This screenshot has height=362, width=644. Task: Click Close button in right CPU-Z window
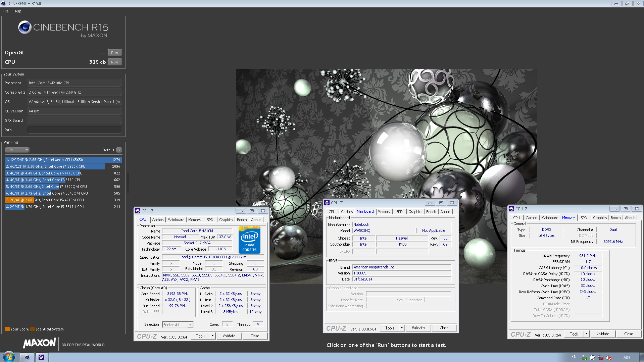point(629,334)
